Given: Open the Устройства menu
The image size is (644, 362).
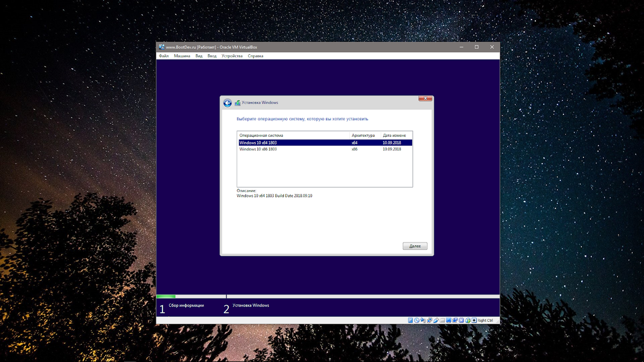Looking at the screenshot, I should click(x=232, y=56).
